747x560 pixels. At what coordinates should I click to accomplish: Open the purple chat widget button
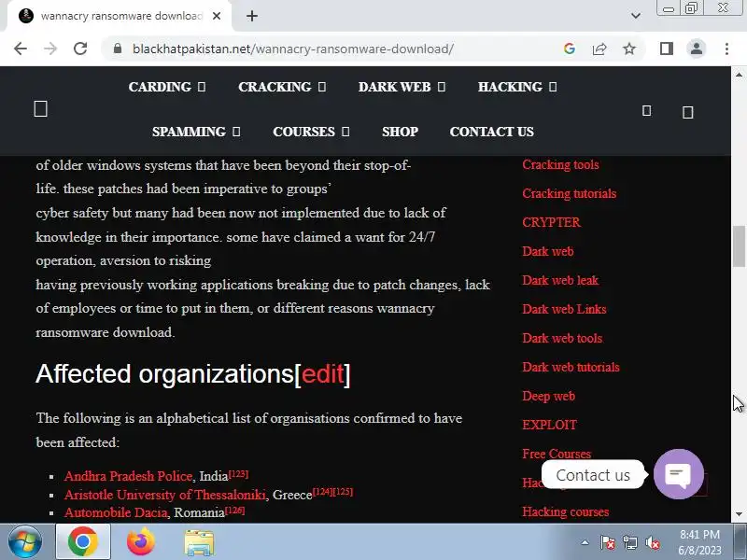click(679, 474)
